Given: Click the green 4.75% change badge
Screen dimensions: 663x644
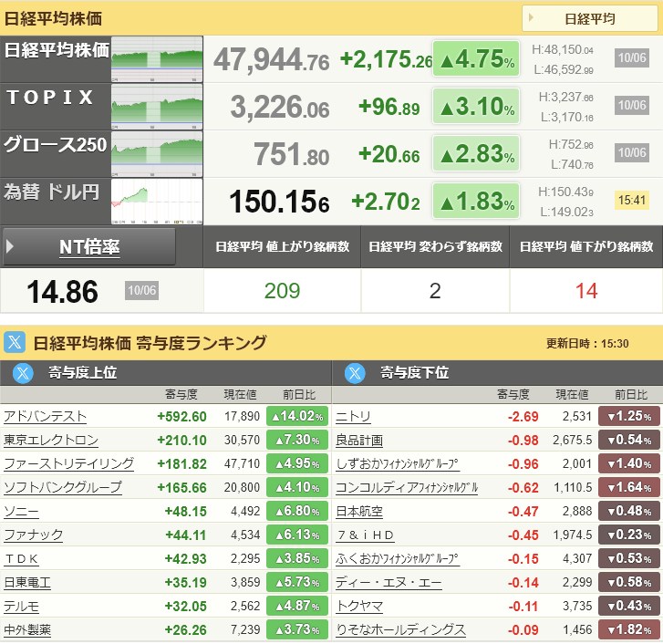Looking at the screenshot, I should 475,60.
